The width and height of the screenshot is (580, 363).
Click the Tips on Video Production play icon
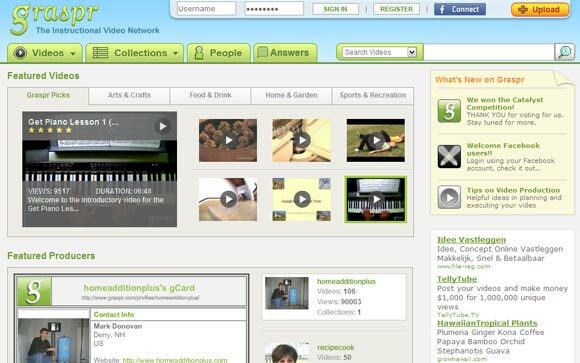click(449, 197)
